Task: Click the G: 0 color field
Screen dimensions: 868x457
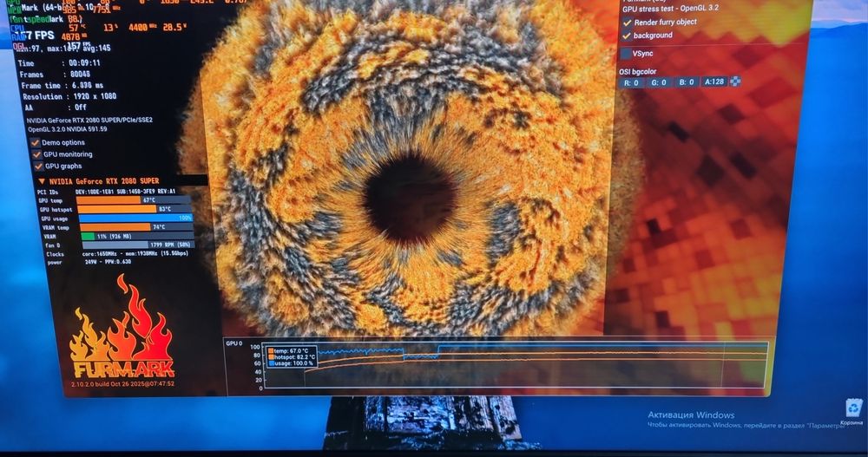Action: pyautogui.click(x=659, y=82)
